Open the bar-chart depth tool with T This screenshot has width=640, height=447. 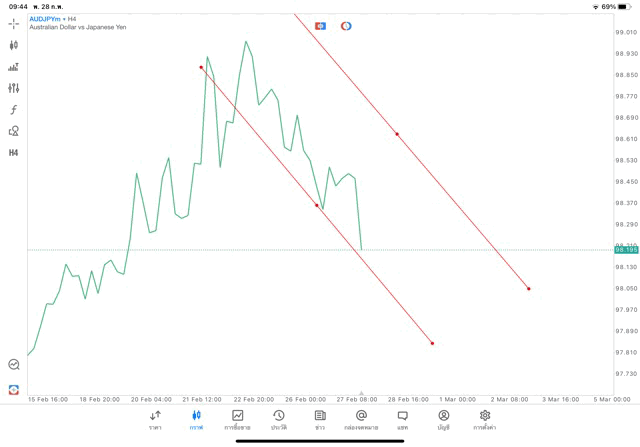pos(14,67)
